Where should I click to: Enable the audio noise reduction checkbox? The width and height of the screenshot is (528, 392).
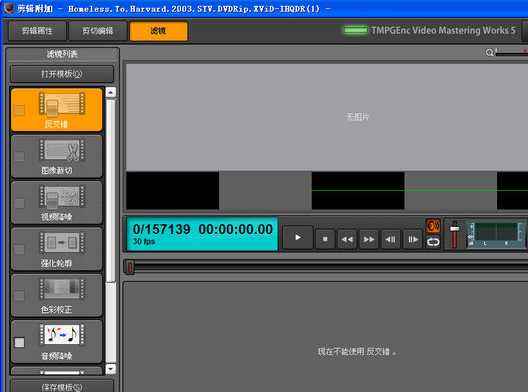pyautogui.click(x=20, y=342)
